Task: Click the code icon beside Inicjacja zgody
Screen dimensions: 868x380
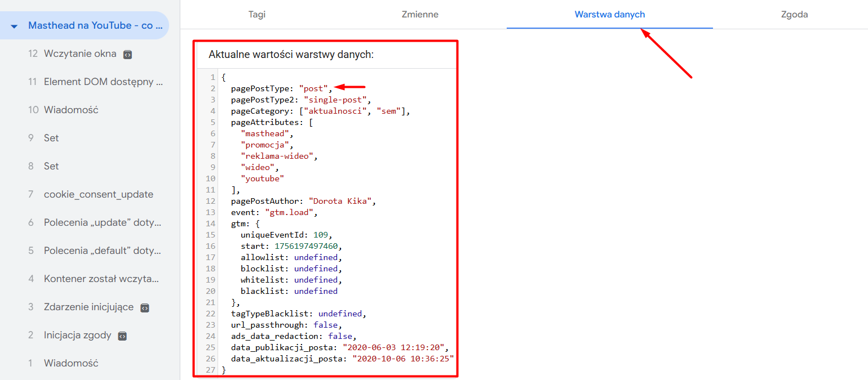Action: [122, 336]
